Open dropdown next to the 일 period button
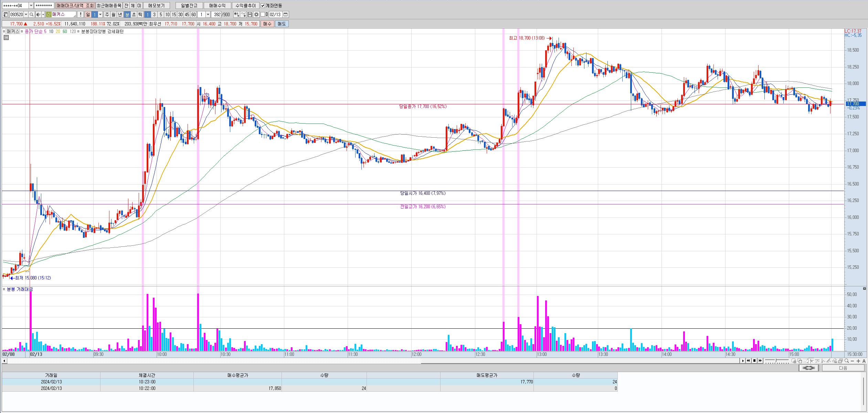 point(100,14)
